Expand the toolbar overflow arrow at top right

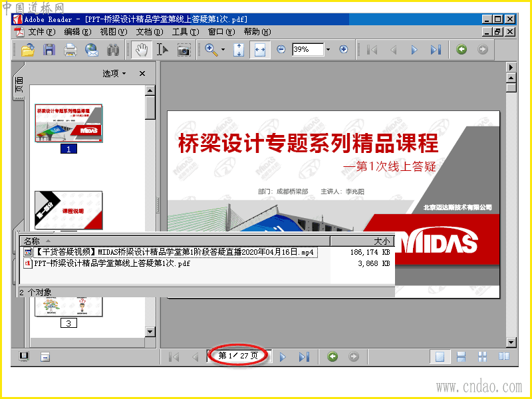click(x=511, y=67)
